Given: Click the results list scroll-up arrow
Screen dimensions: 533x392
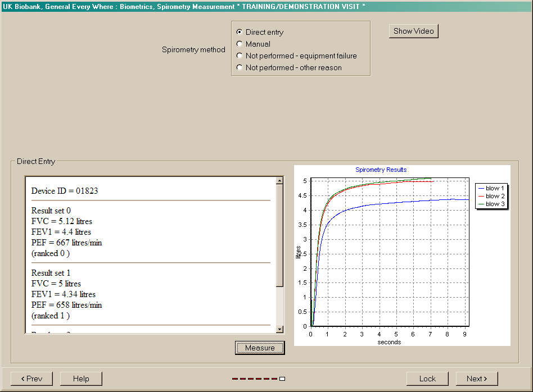Looking at the screenshot, I should pyautogui.click(x=279, y=181).
